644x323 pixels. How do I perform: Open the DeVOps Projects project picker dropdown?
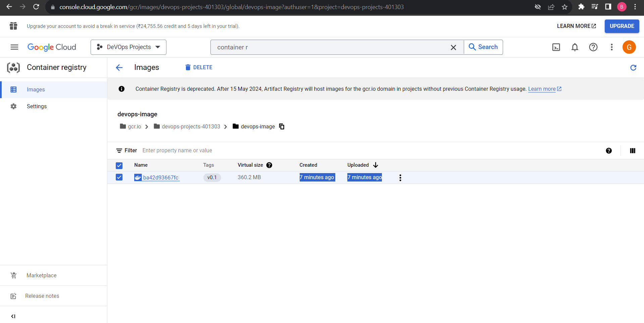pyautogui.click(x=129, y=47)
